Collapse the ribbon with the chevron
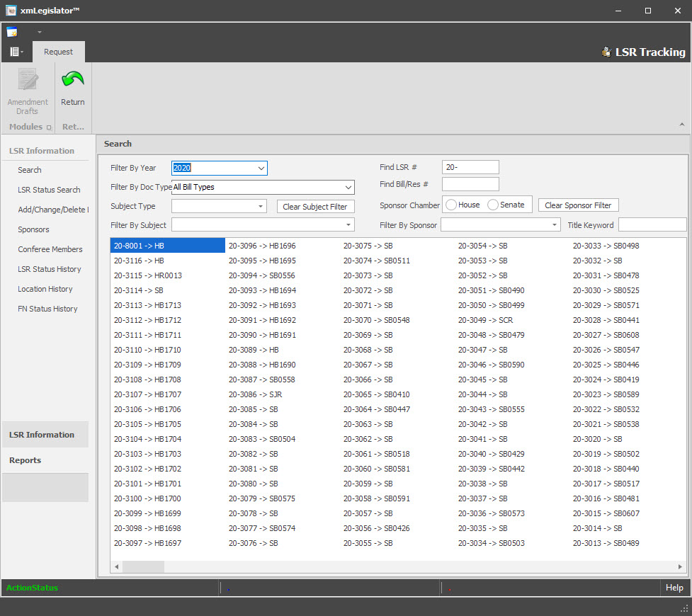Screen dimensions: 692x616 tap(682, 125)
